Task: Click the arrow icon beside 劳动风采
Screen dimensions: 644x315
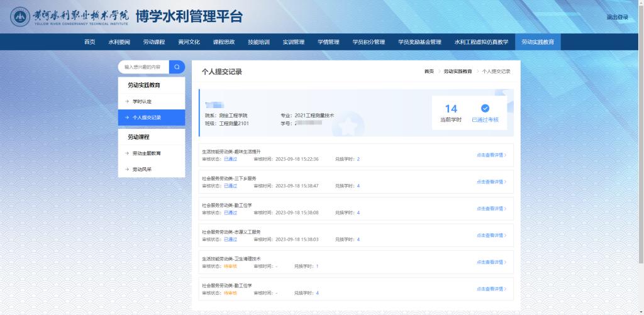Action: pyautogui.click(x=126, y=170)
